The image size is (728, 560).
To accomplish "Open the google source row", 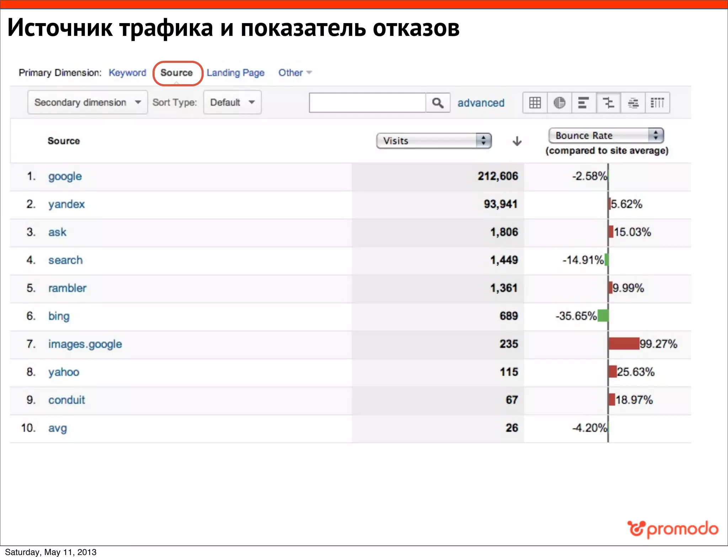I will point(65,176).
